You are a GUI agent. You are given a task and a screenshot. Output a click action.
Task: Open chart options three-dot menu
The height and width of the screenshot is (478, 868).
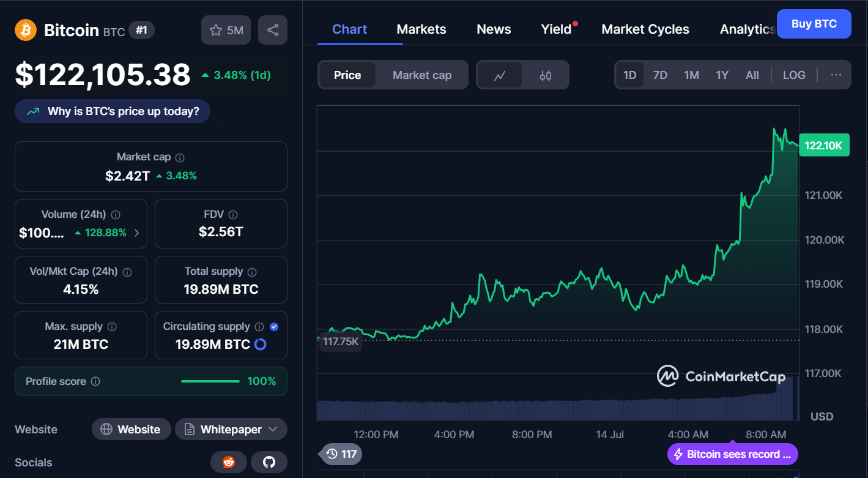click(836, 75)
